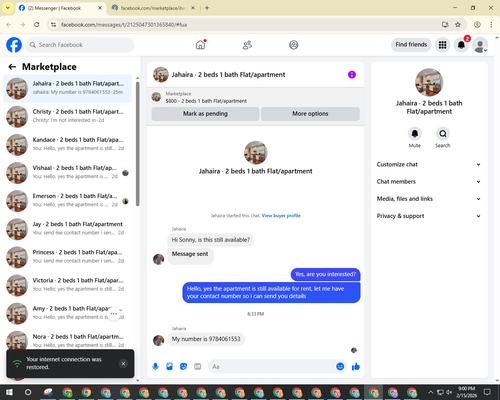Open the Facebook logo home link
The width and height of the screenshot is (500, 400).
click(14, 45)
